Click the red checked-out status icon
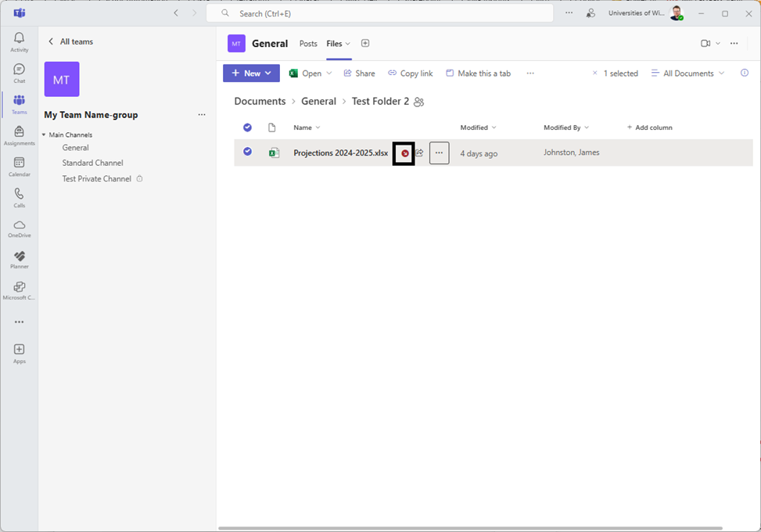Viewport: 761px width, 532px height. pyautogui.click(x=404, y=153)
